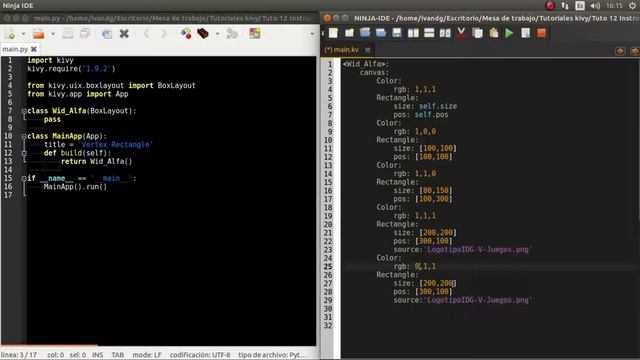Click the Build brick icon in left toolbar
This screenshot has height=360, width=640.
click(203, 33)
